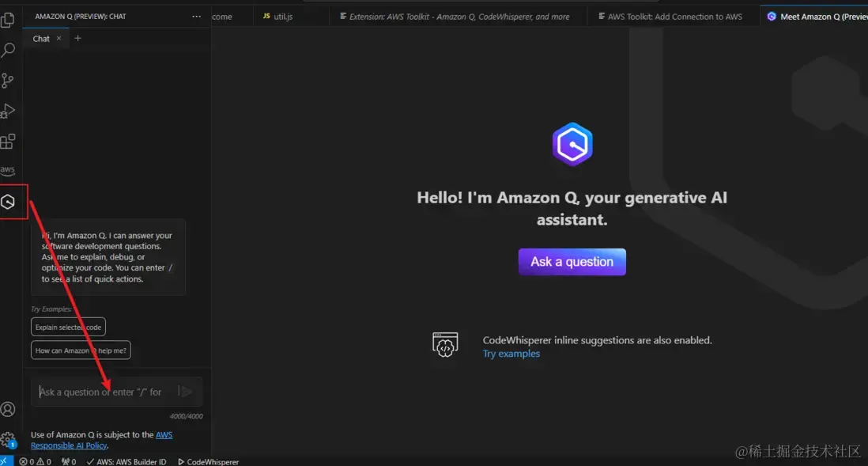Open the Try examples link
This screenshot has height=466, width=868.
pos(511,354)
